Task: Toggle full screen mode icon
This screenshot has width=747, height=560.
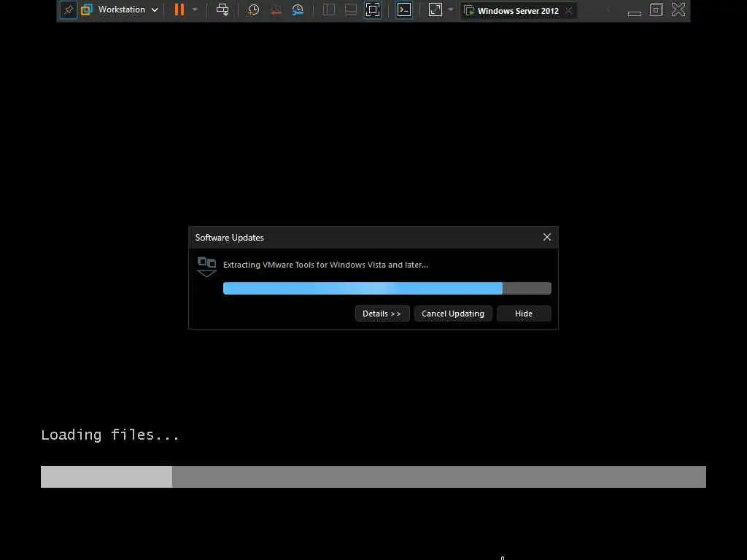Action: [x=373, y=9]
